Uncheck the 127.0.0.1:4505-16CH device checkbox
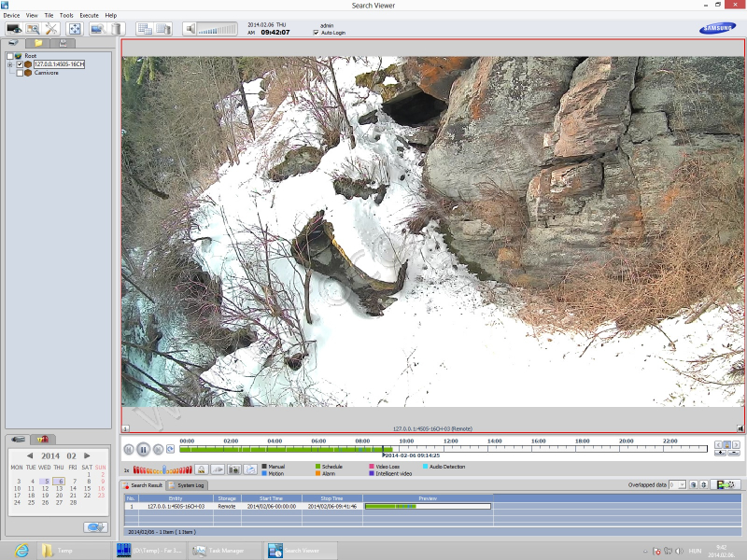The width and height of the screenshot is (747, 560). point(20,64)
